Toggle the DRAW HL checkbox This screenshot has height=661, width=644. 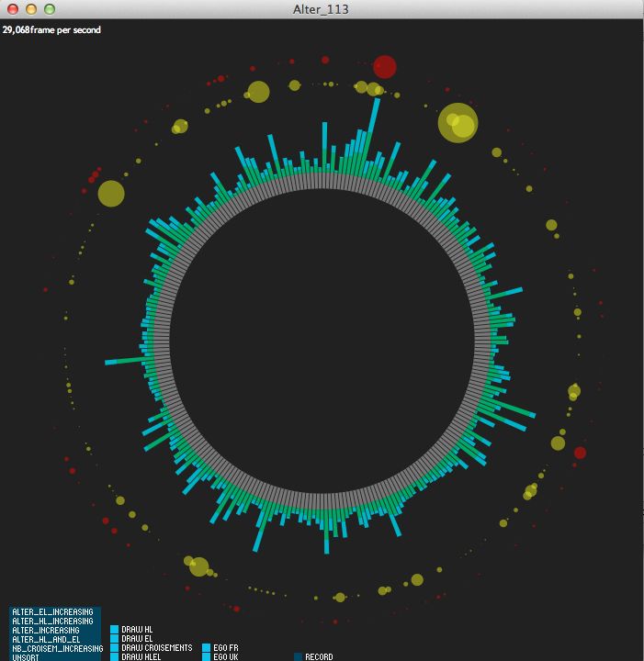[115, 630]
